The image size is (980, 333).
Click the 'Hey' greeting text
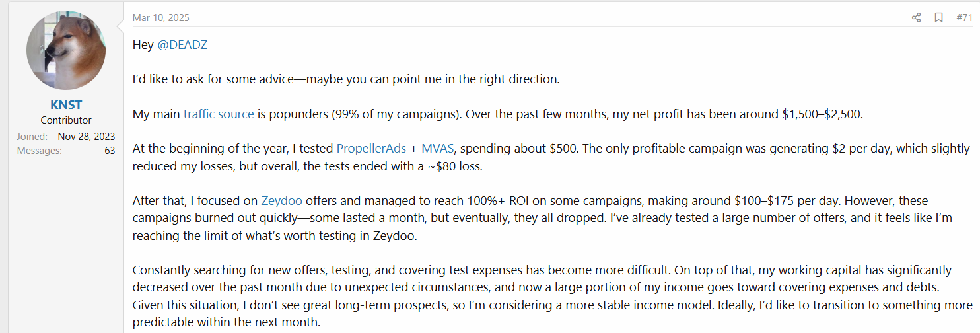coord(143,45)
